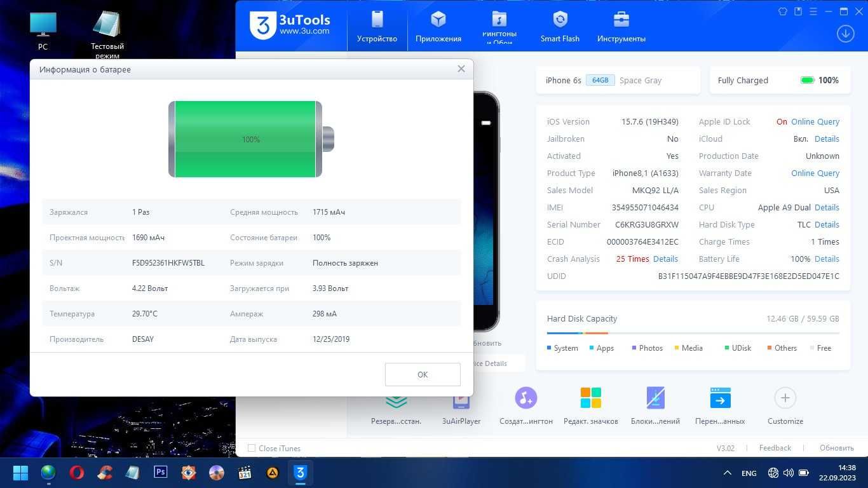Click the volume icon in system tray

click(788, 473)
